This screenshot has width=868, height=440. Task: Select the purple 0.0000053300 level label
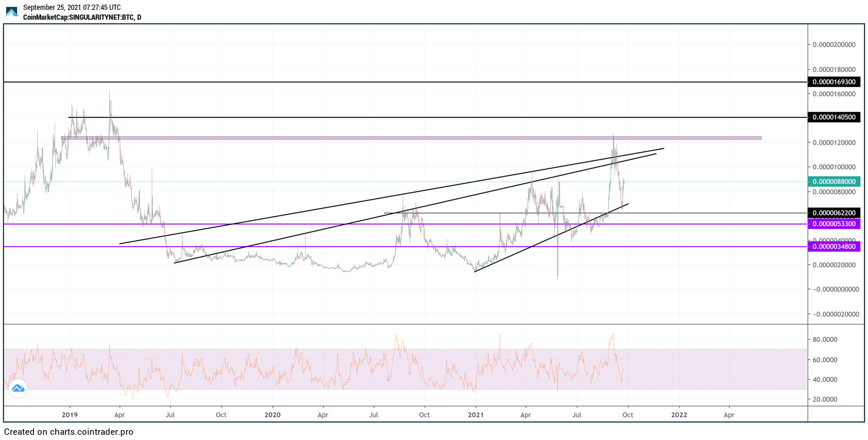[836, 224]
